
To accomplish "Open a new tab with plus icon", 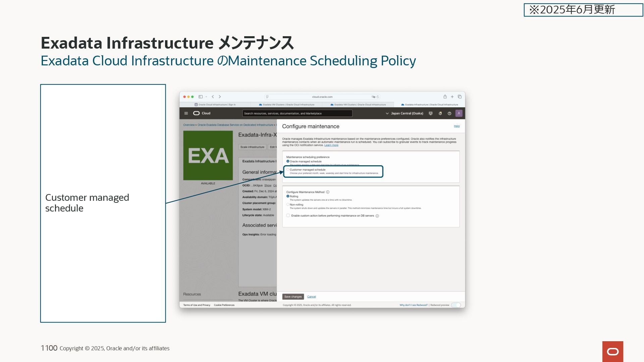I will coord(452,97).
